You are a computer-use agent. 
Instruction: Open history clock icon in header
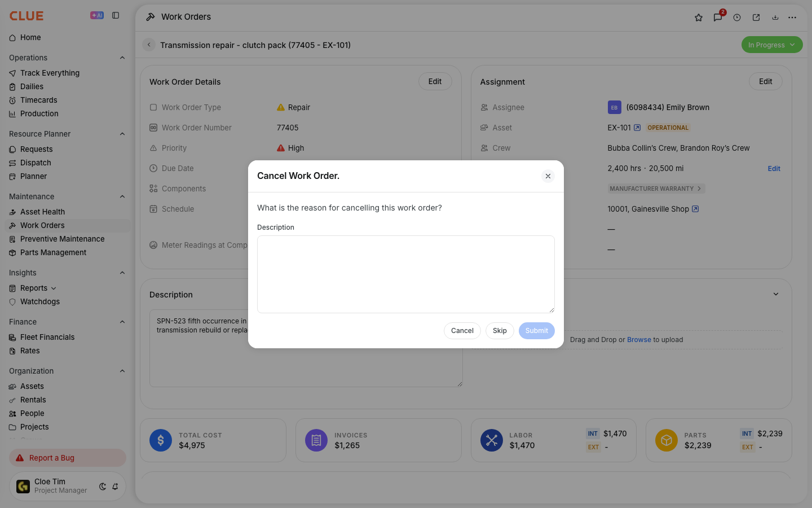coord(737,17)
